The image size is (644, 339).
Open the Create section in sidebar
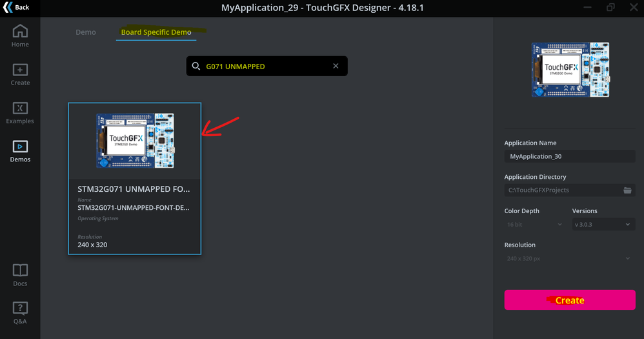click(20, 75)
